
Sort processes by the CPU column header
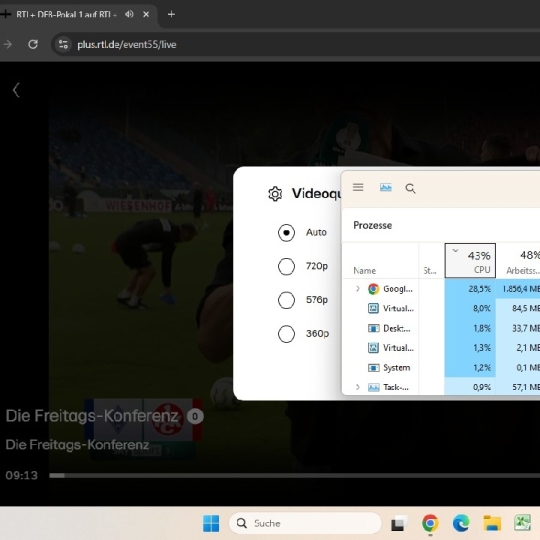click(x=470, y=260)
